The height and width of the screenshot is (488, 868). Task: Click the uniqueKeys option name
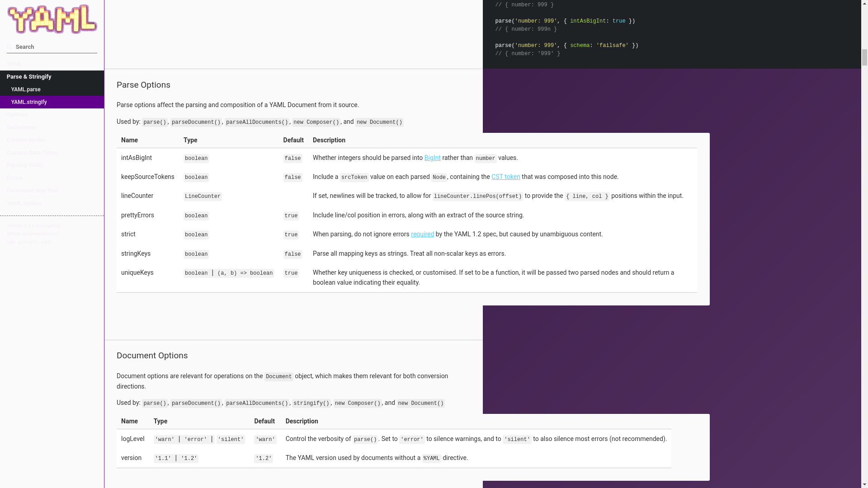tap(137, 272)
